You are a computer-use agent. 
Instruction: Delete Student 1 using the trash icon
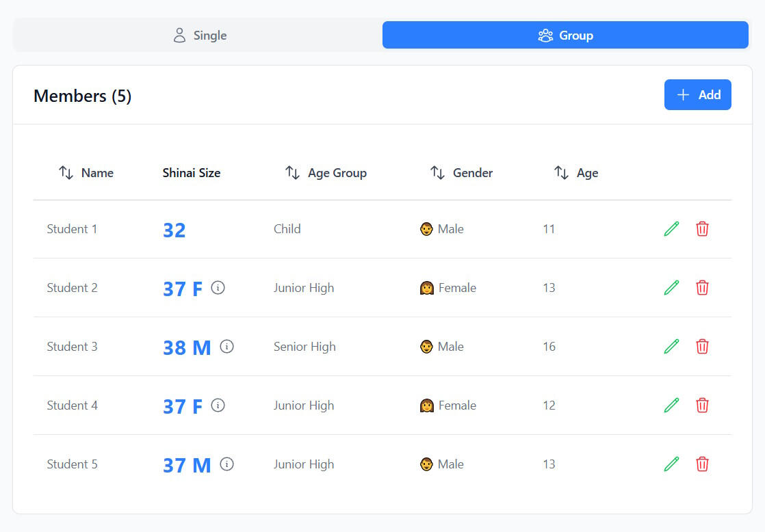click(x=702, y=229)
